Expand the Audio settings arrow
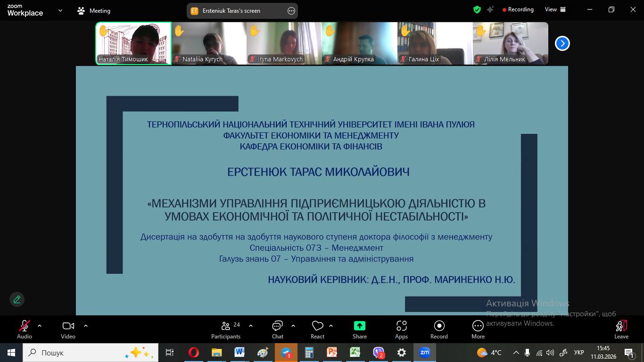This screenshot has width=644, height=362. (x=40, y=326)
